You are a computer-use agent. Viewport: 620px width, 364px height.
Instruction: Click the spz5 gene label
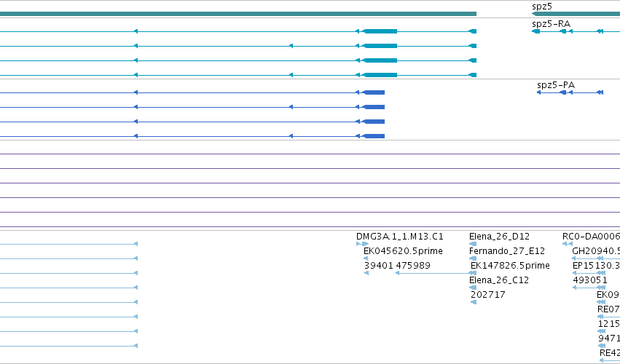click(x=542, y=7)
